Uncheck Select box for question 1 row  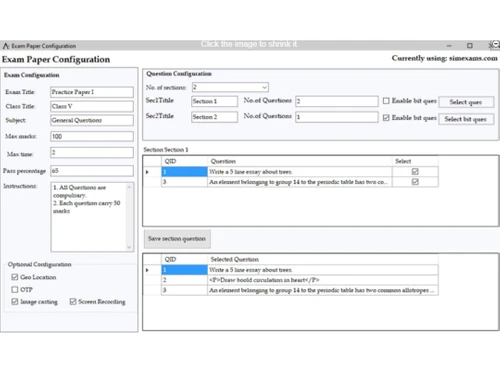pyautogui.click(x=415, y=172)
